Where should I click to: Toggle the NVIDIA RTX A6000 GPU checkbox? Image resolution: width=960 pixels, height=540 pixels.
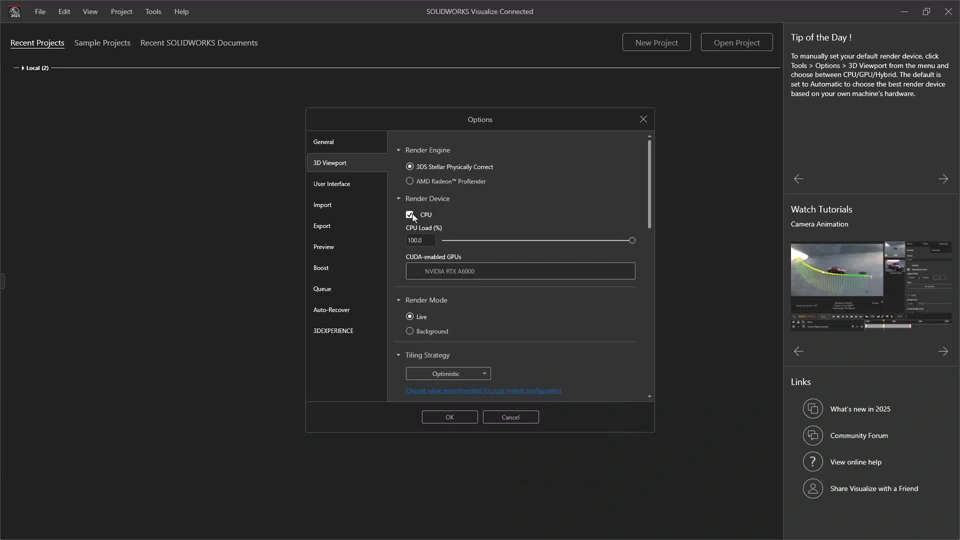tap(414, 271)
